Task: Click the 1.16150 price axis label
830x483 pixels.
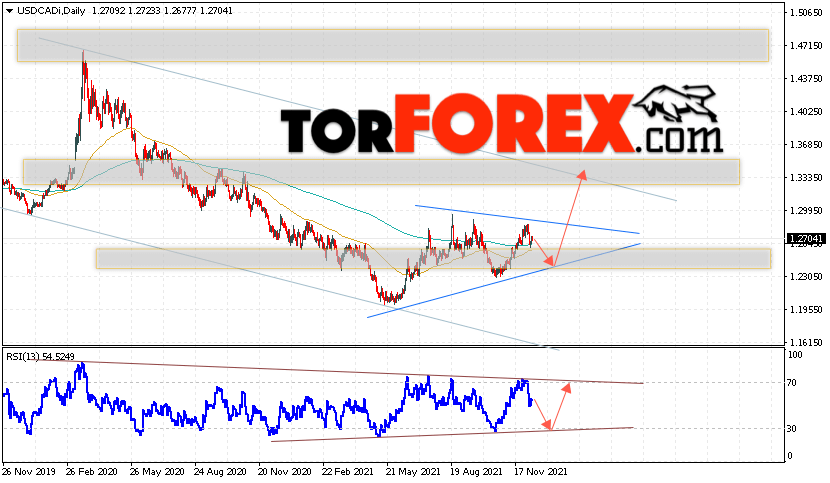Action: 806,343
